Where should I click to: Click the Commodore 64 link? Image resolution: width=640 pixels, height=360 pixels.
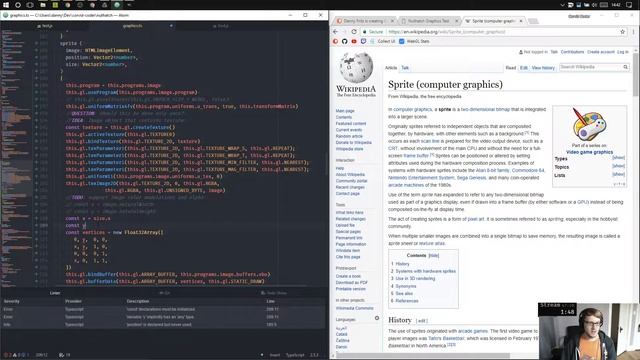tap(528, 170)
